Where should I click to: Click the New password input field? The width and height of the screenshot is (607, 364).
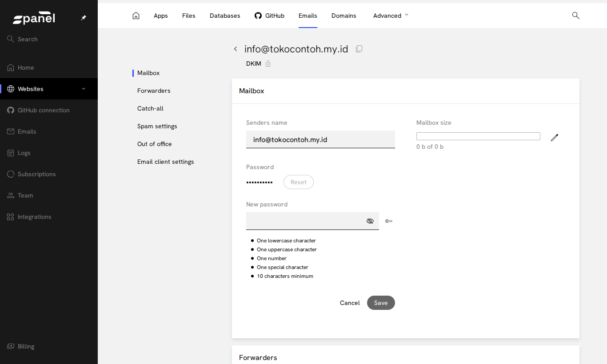point(312,221)
